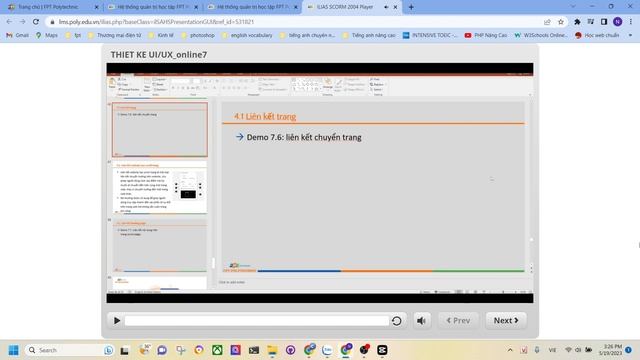Open the browser extensions puzzle icon

[x=577, y=22]
